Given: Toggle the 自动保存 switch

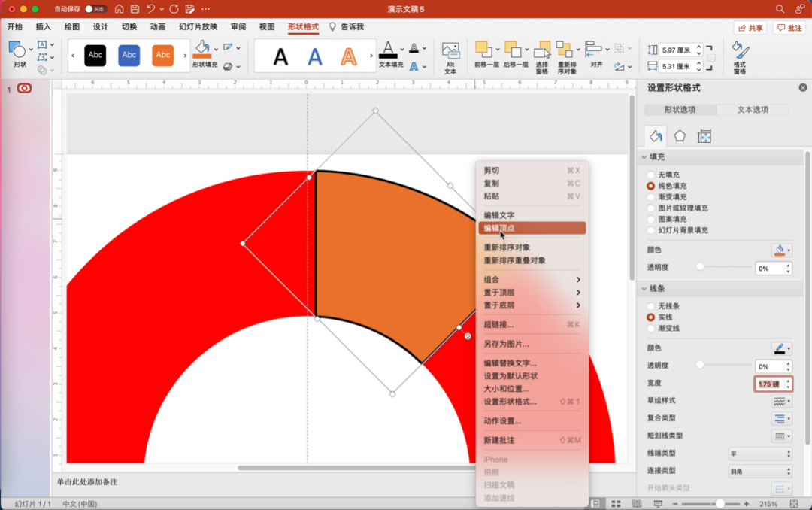Looking at the screenshot, I should coord(95,9).
